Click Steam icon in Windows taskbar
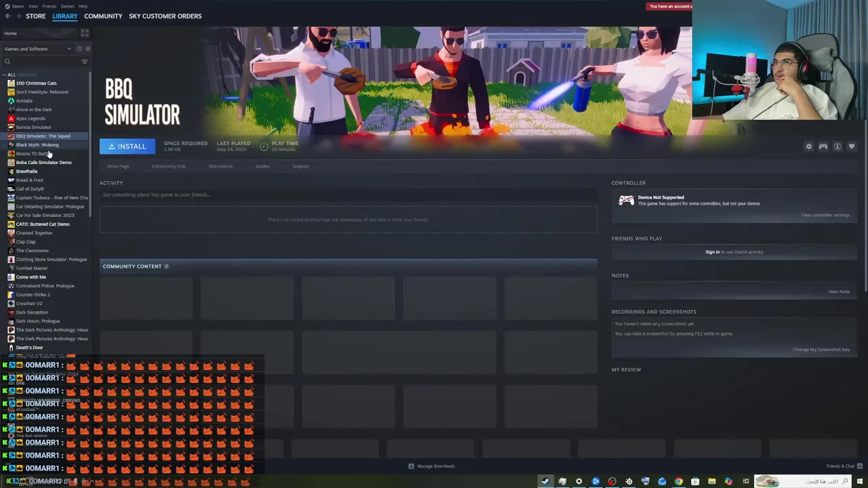This screenshot has height=488, width=868. click(x=545, y=481)
